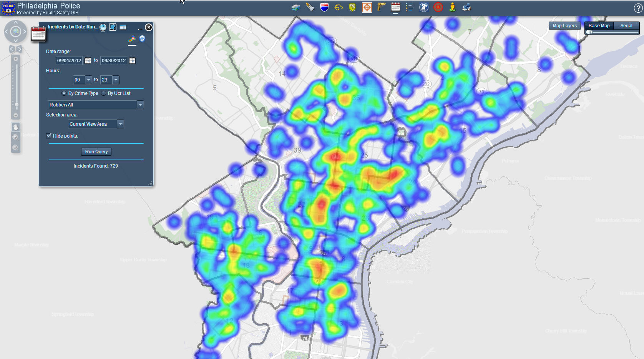Expand the end hour 23 dropdown
The width and height of the screenshot is (644, 359).
[x=116, y=80]
